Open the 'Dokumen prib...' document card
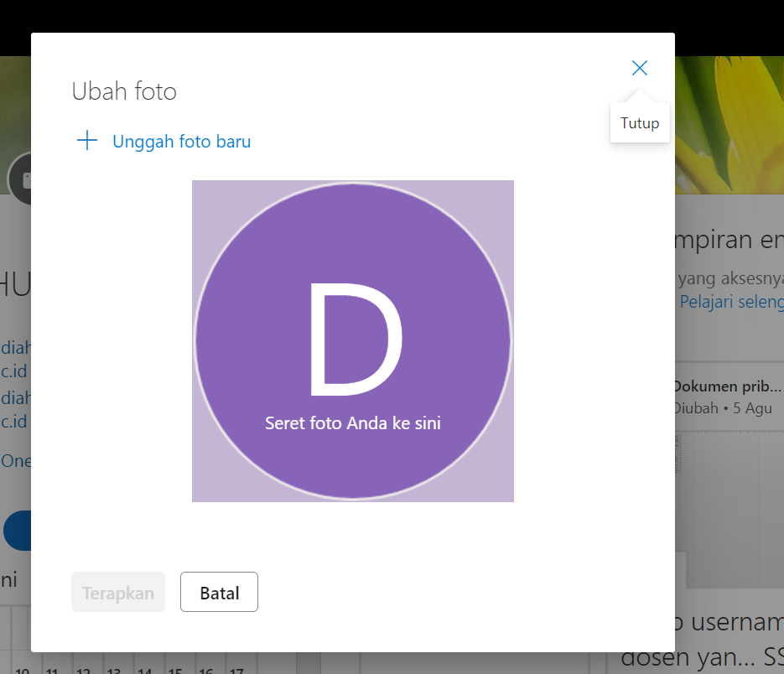The width and height of the screenshot is (784, 674). [727, 387]
